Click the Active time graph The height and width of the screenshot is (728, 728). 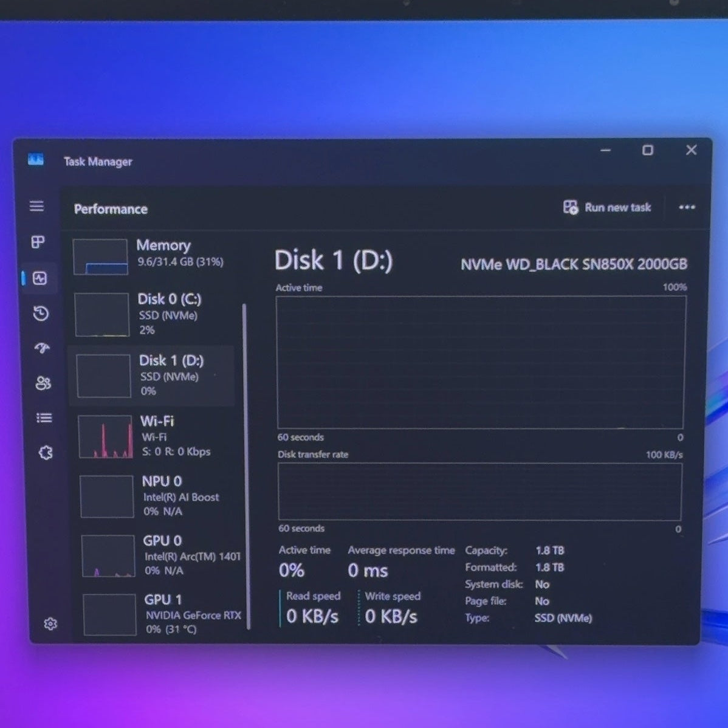click(x=481, y=362)
